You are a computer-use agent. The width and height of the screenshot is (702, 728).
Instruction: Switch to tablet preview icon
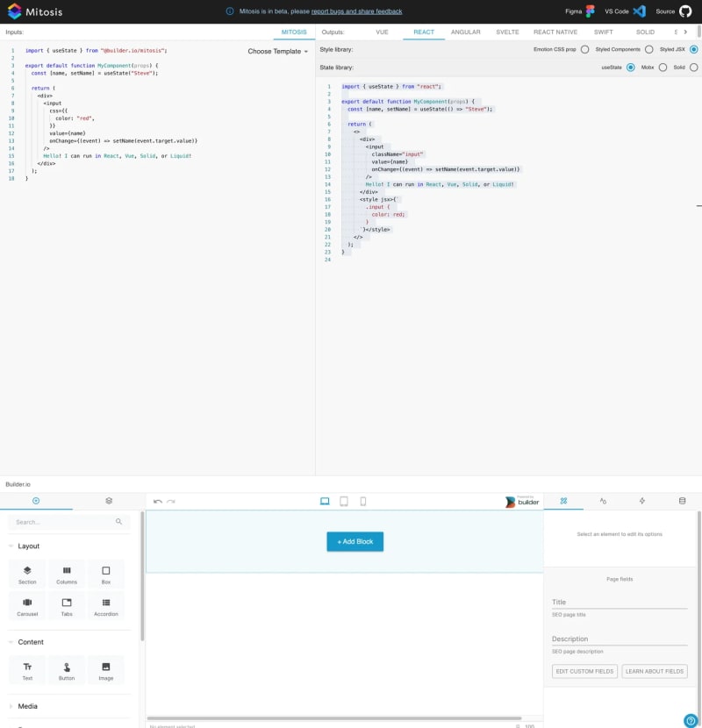click(344, 501)
